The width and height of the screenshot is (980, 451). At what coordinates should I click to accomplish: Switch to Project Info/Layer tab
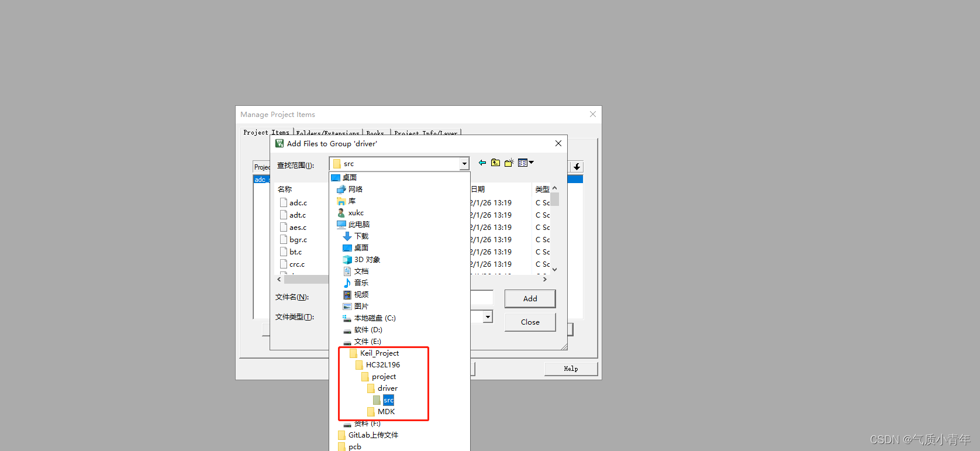pos(426,133)
